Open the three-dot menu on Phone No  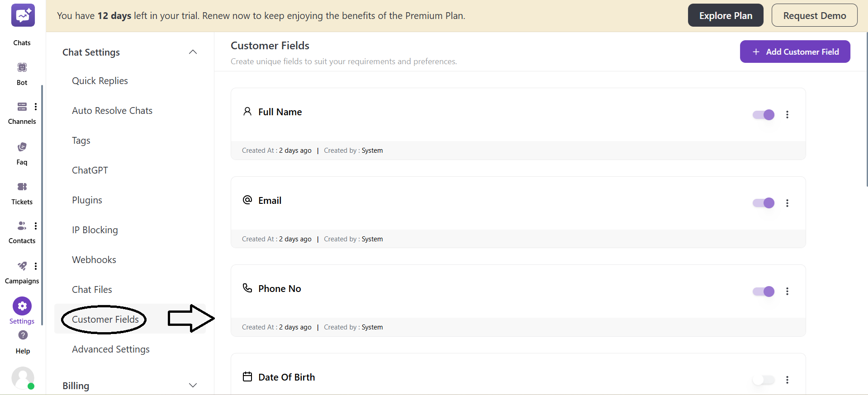tap(787, 292)
